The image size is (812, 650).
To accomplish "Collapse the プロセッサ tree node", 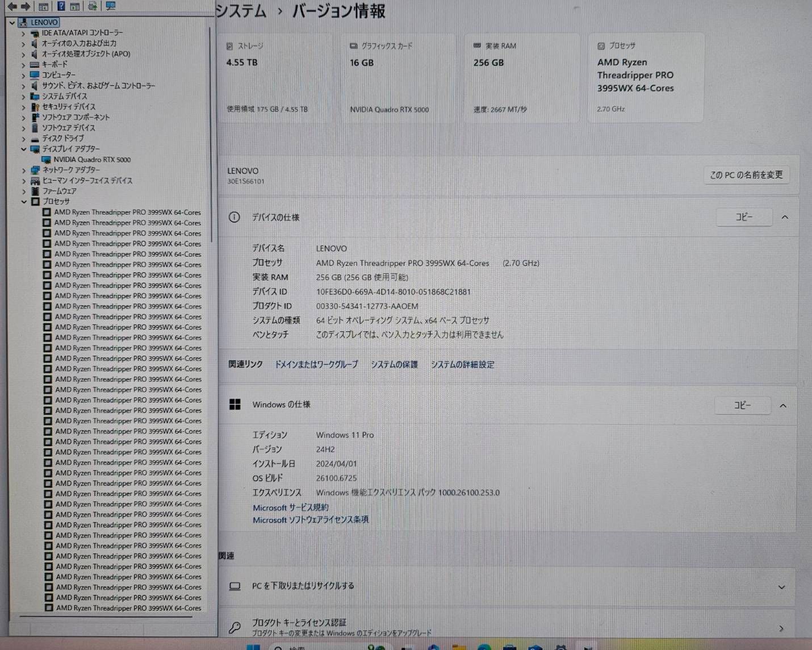I will (24, 202).
